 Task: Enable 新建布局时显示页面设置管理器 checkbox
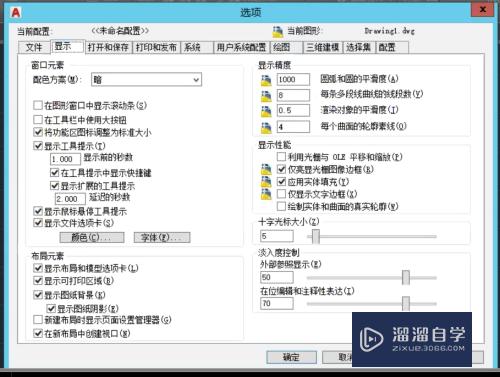pos(38,320)
